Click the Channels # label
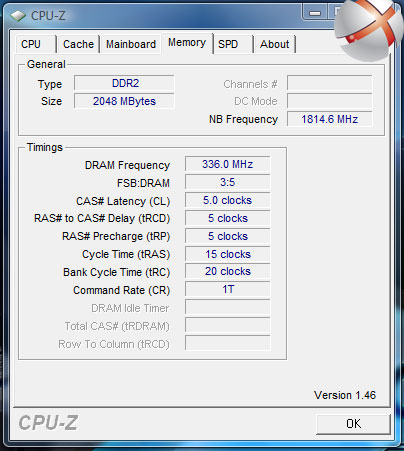This screenshot has width=404, height=451. (x=250, y=84)
